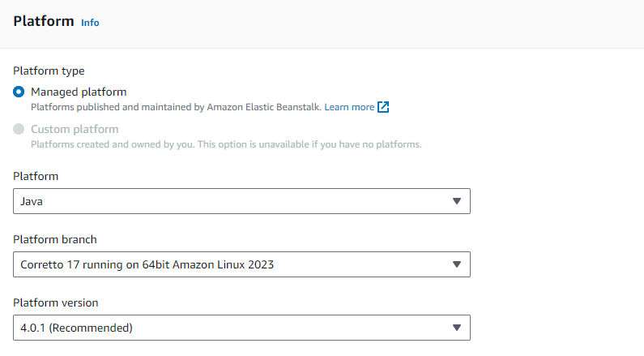This screenshot has height=356, width=644.
Task: Click the arrow icon in the Platform branch dropdown
Action: point(457,264)
